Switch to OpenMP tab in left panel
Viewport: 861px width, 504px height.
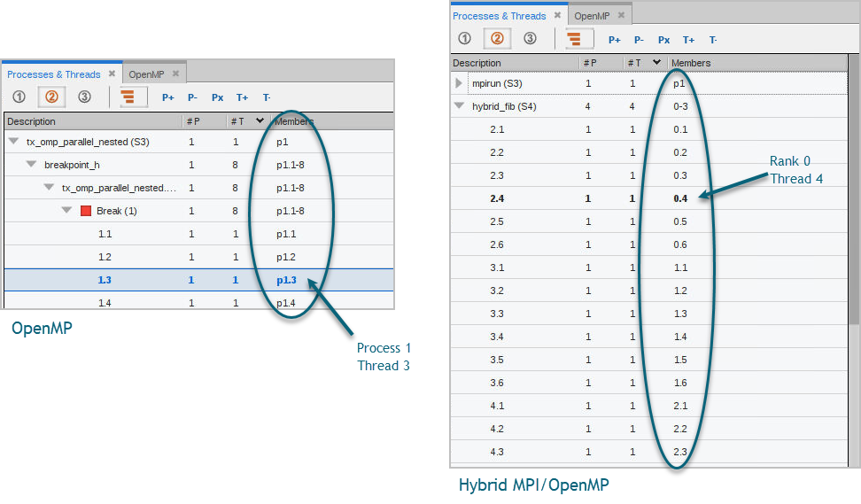point(146,74)
